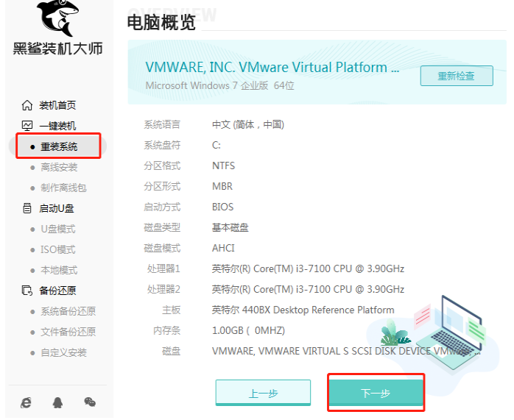Open 系统备份还原
The image size is (514, 420).
pos(68,311)
